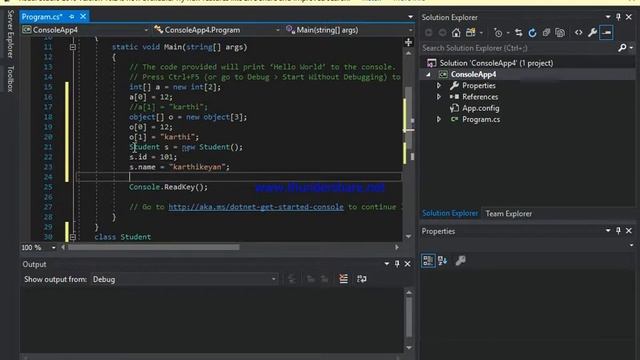Click the search magnifier in Solution Explorer
The width and height of the screenshot is (640, 360).
[x=622, y=48]
